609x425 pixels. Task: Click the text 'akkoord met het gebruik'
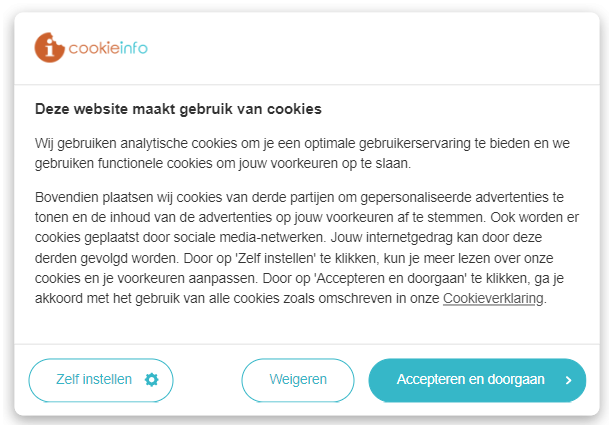(108, 299)
